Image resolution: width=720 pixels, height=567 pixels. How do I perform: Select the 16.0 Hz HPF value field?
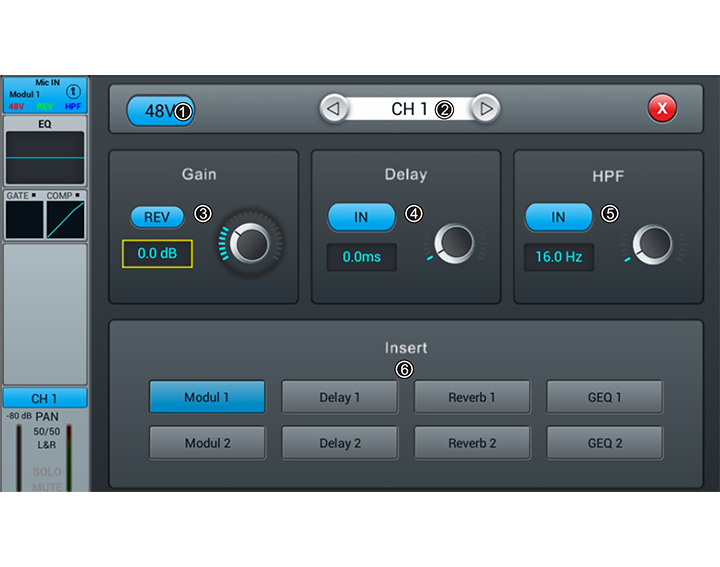click(x=559, y=257)
